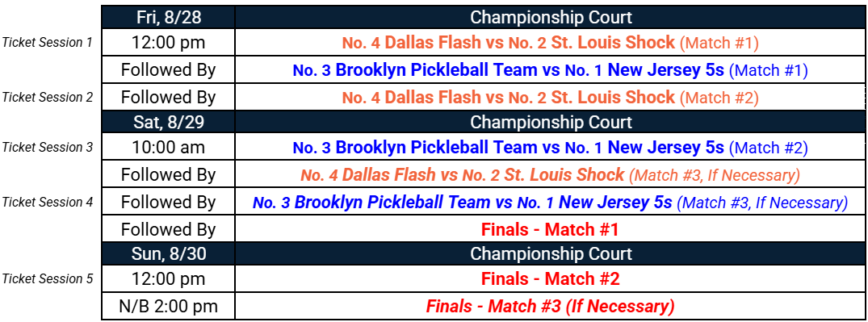Open Ticket Session 3 label
This screenshot has height=322, width=868.
47,148
